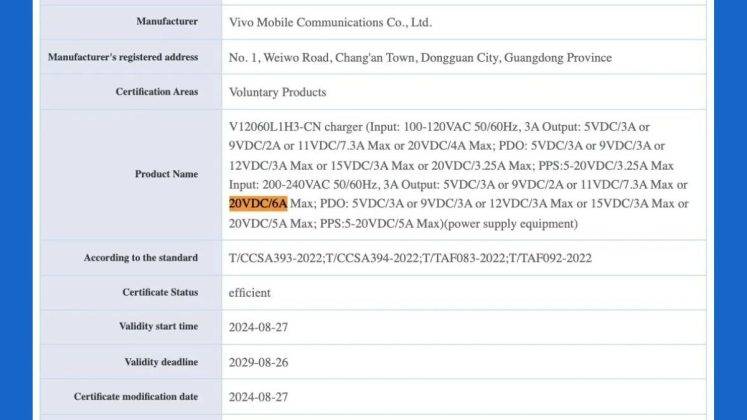747x420 pixels.
Task: Select the '2029-08-26' deadline date
Action: click(x=259, y=362)
